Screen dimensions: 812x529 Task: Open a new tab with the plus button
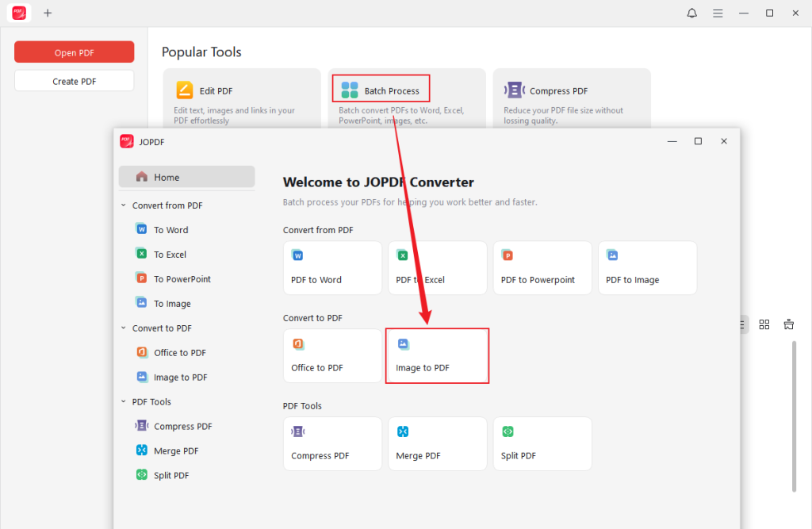(48, 13)
